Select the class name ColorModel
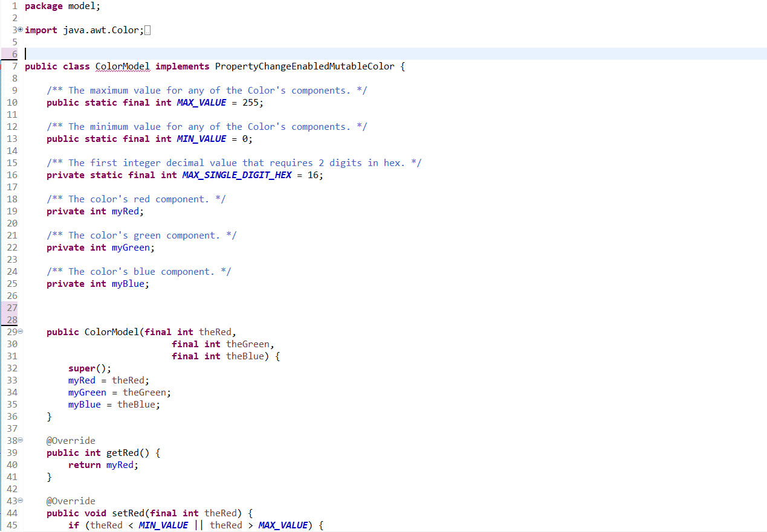 pos(123,66)
